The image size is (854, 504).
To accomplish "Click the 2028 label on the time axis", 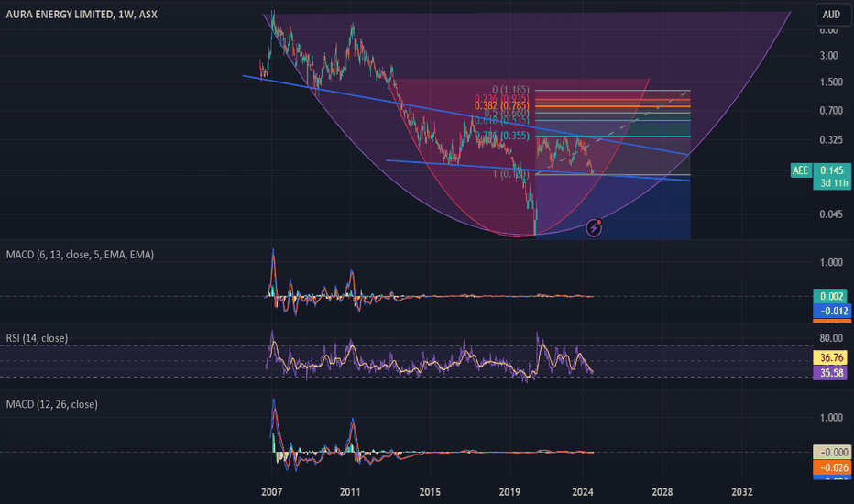I will pyautogui.click(x=662, y=492).
